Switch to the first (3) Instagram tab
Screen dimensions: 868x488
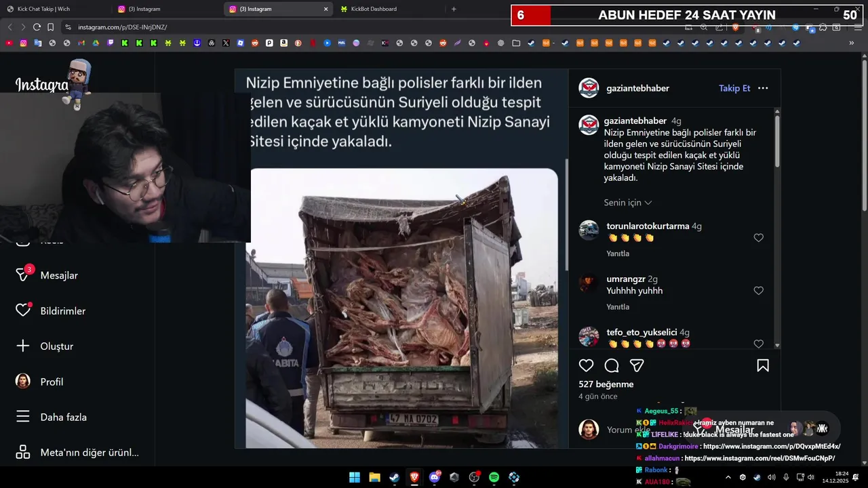(166, 9)
